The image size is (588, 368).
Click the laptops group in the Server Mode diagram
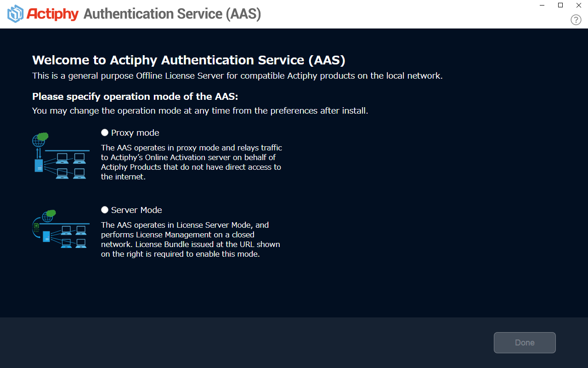pos(73,237)
